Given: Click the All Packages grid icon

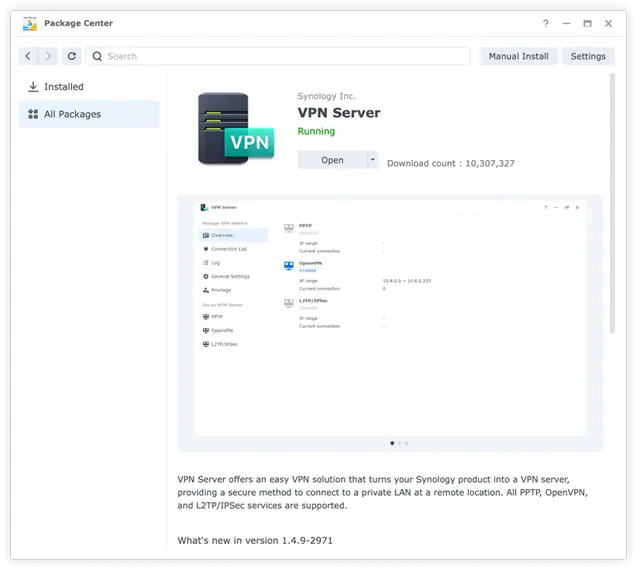Looking at the screenshot, I should click(x=33, y=114).
